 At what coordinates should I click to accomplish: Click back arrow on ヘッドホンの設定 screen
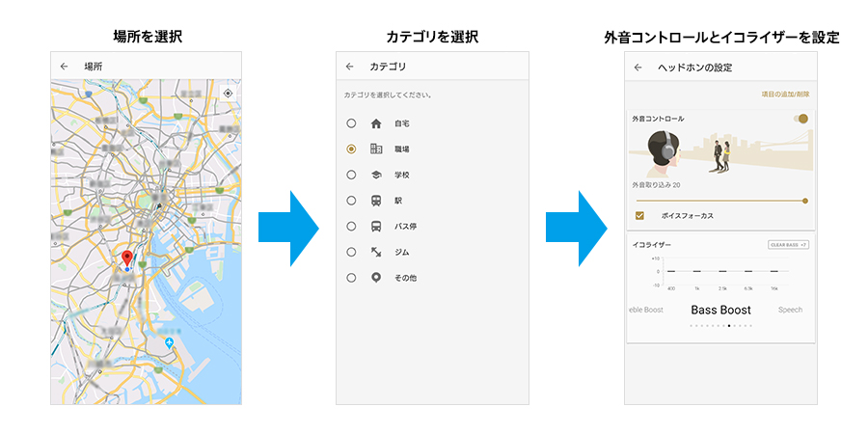(x=638, y=68)
